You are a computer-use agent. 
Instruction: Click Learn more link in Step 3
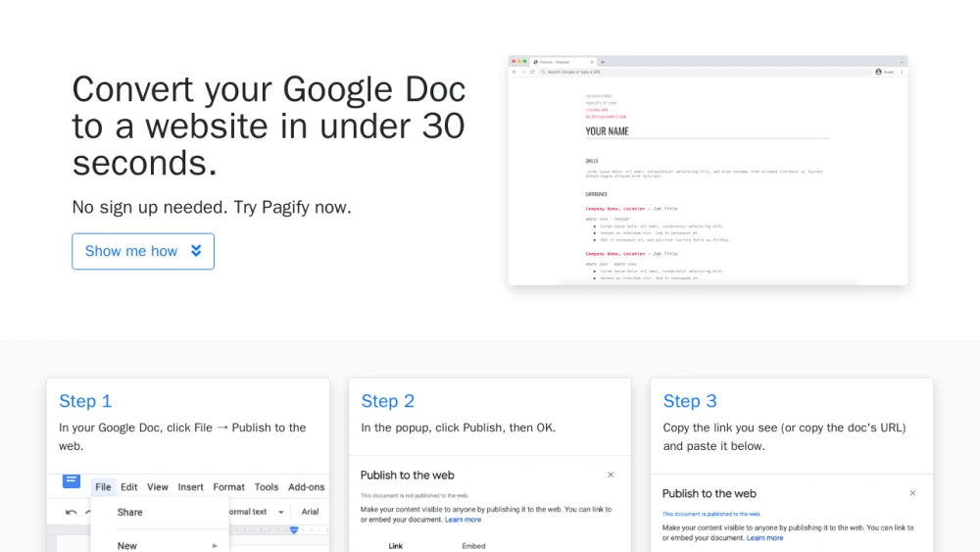(765, 537)
